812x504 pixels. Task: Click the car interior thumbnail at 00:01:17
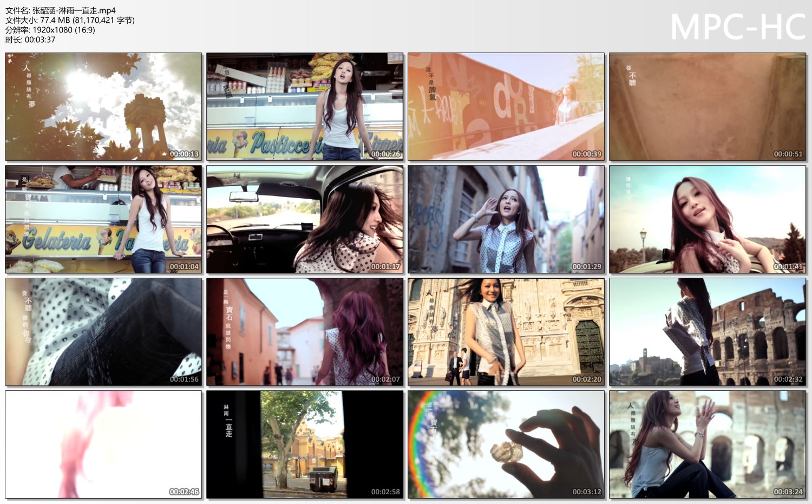click(305, 219)
